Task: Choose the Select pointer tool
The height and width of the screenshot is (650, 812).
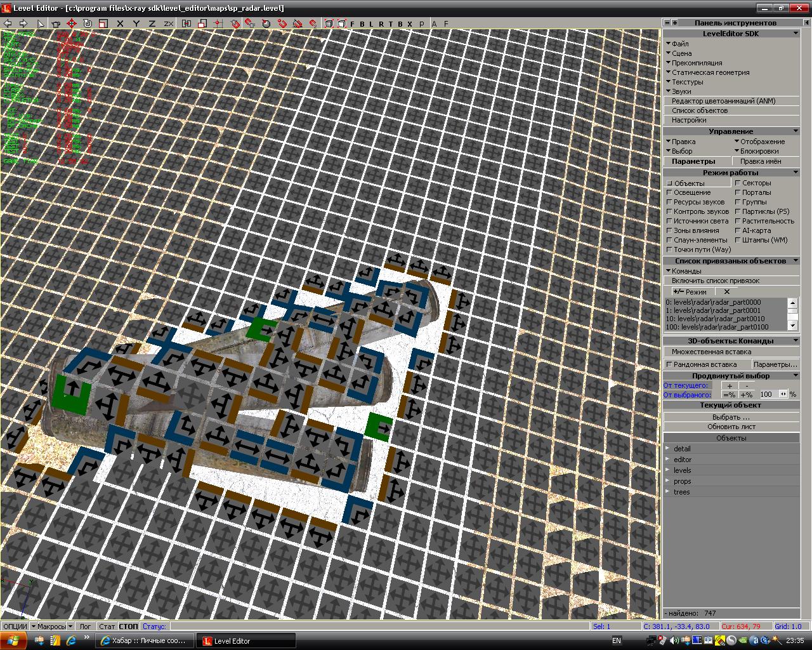Action: coord(41,23)
